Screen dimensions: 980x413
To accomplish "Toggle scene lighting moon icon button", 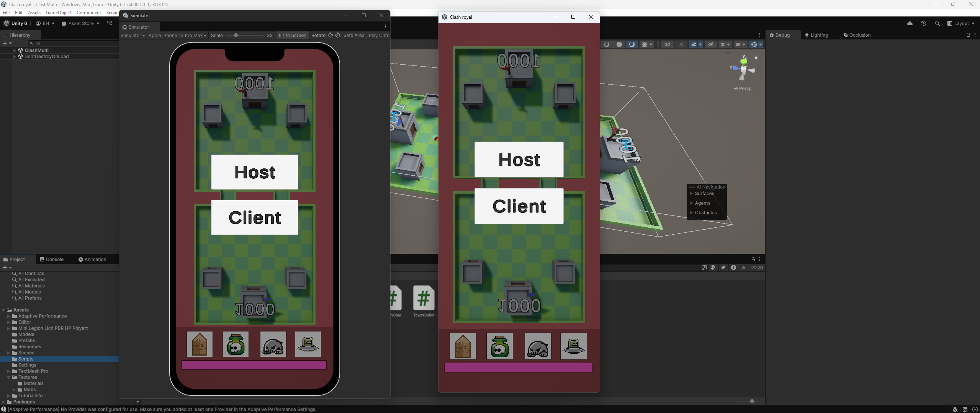I will point(632,44).
